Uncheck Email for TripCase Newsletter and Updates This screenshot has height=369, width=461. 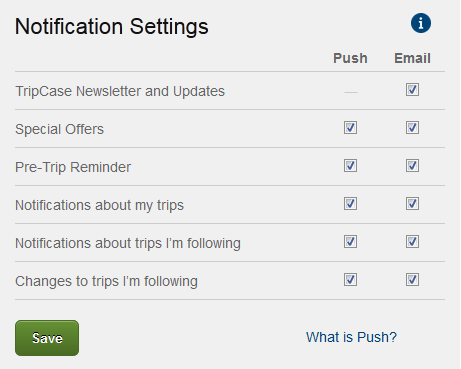412,90
